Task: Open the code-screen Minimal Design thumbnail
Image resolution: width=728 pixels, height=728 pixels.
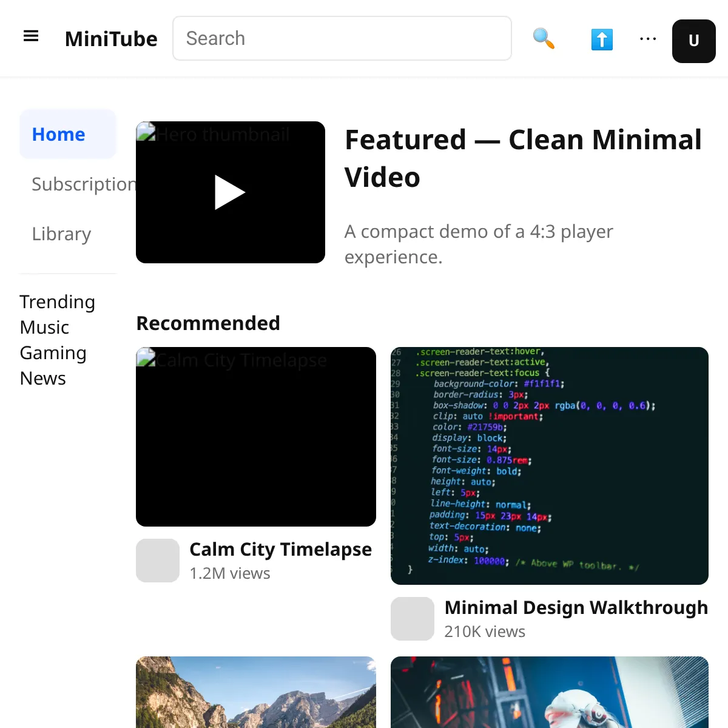Action: 550,466
